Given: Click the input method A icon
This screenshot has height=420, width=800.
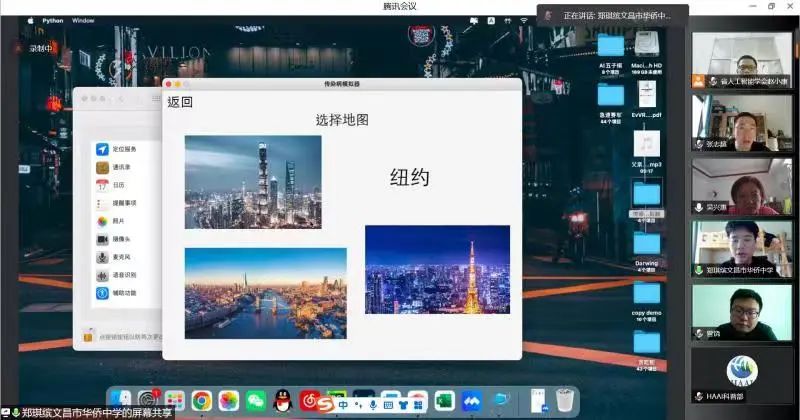Looking at the screenshot, I should point(491,20).
